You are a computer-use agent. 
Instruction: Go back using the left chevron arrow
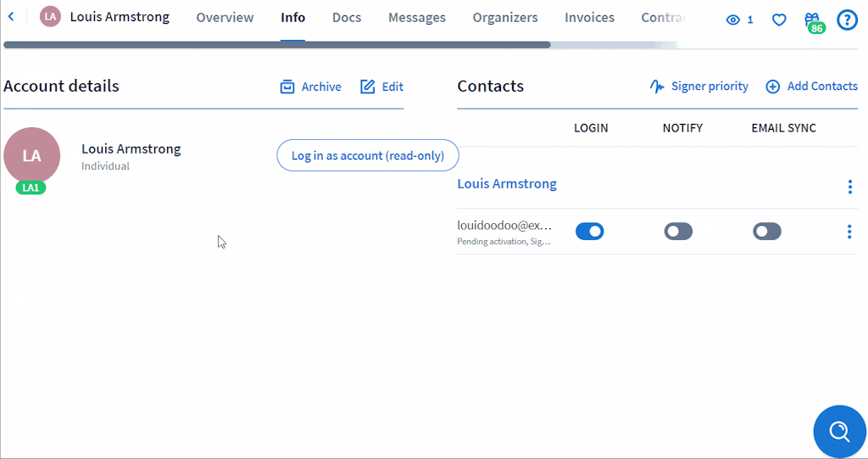[11, 17]
